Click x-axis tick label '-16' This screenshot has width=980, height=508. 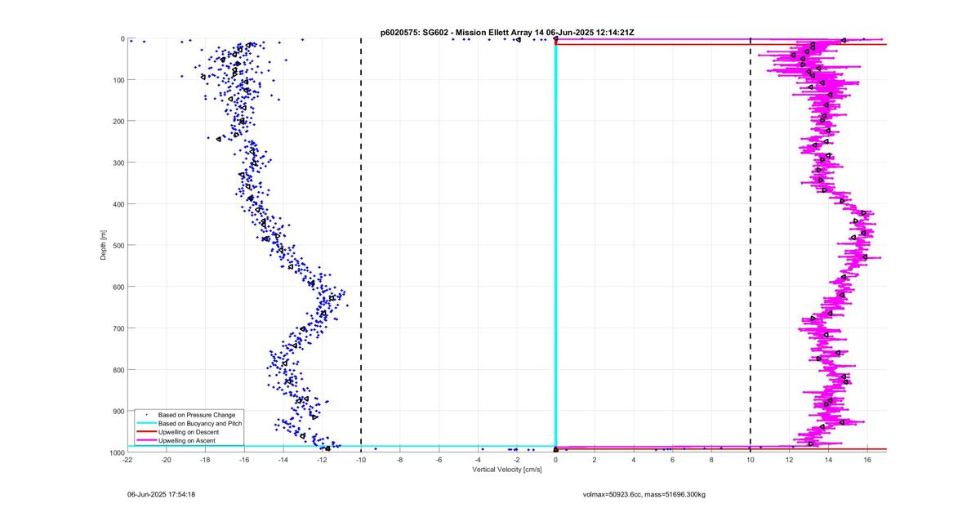pos(244,459)
